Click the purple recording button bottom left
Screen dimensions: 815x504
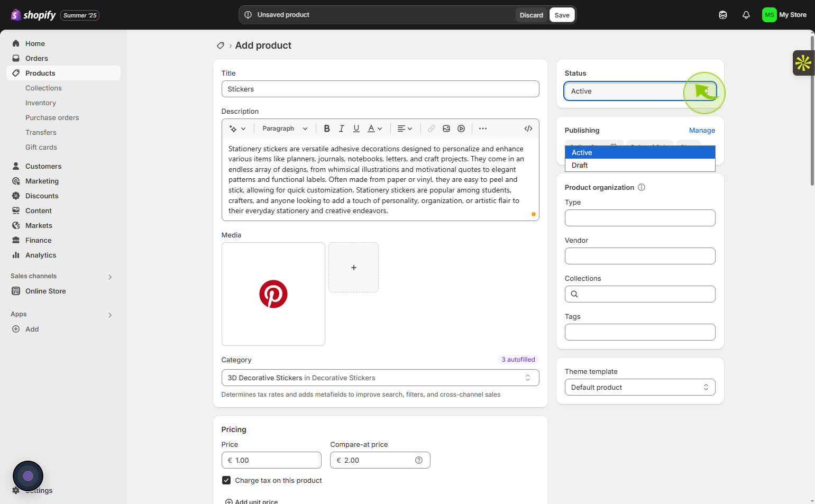pos(28,476)
